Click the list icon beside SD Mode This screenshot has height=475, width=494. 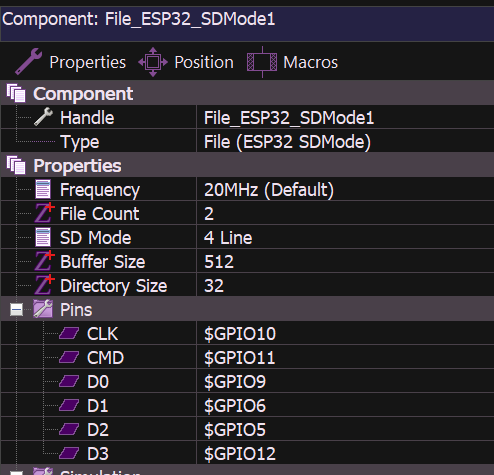click(43, 237)
